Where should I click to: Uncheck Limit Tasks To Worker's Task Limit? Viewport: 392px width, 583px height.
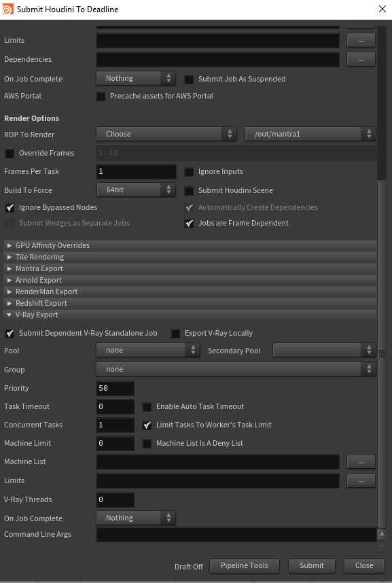click(x=147, y=425)
